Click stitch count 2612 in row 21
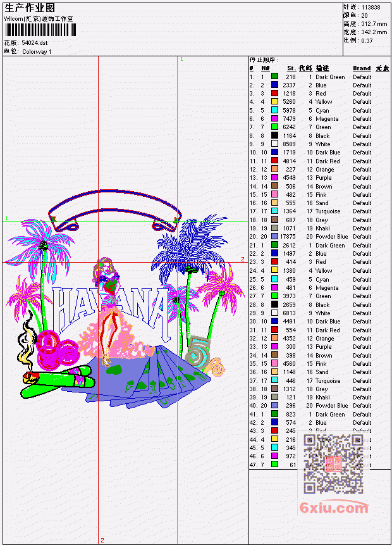392x545 pixels. coord(289,245)
